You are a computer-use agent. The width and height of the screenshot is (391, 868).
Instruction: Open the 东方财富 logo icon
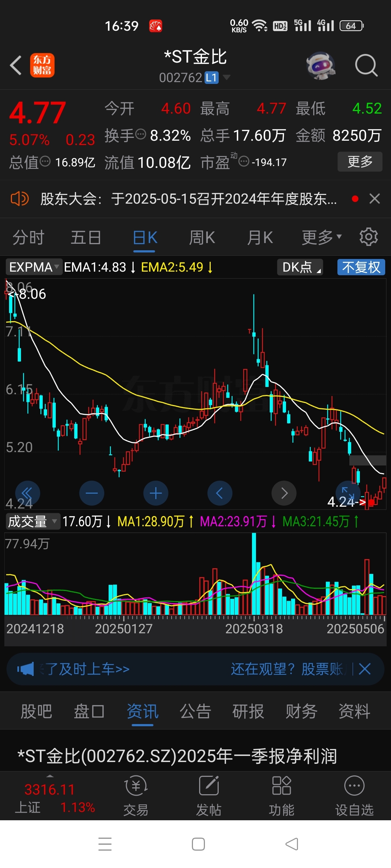tap(42, 65)
